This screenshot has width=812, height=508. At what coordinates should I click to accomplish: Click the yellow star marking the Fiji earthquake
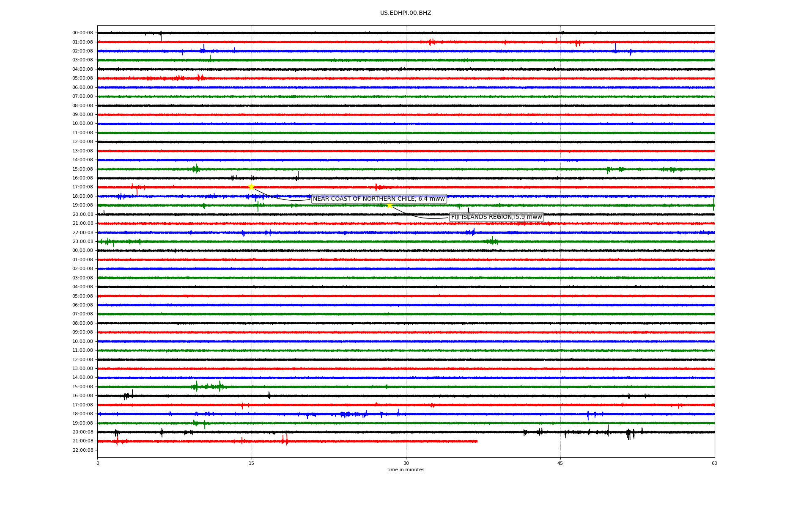point(390,205)
